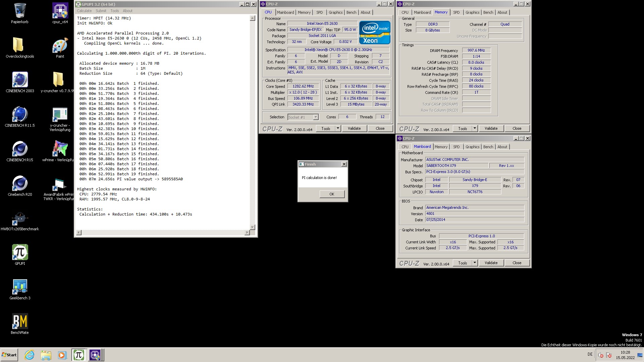This screenshot has width=644, height=362.
Task: Expand Tools dropdown arrow in Memory window
Action: coord(475,128)
